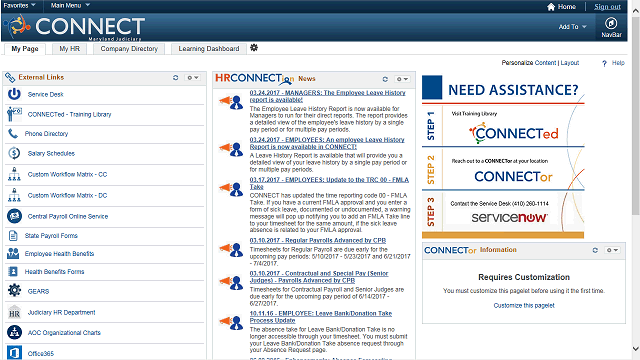
Task: Open the Main Menu dropdown
Action: (x=70, y=5)
